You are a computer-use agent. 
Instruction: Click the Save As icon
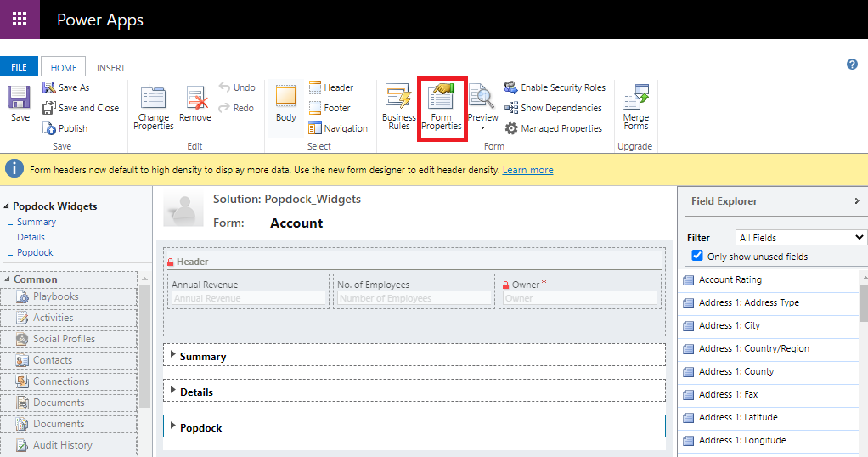tap(48, 87)
